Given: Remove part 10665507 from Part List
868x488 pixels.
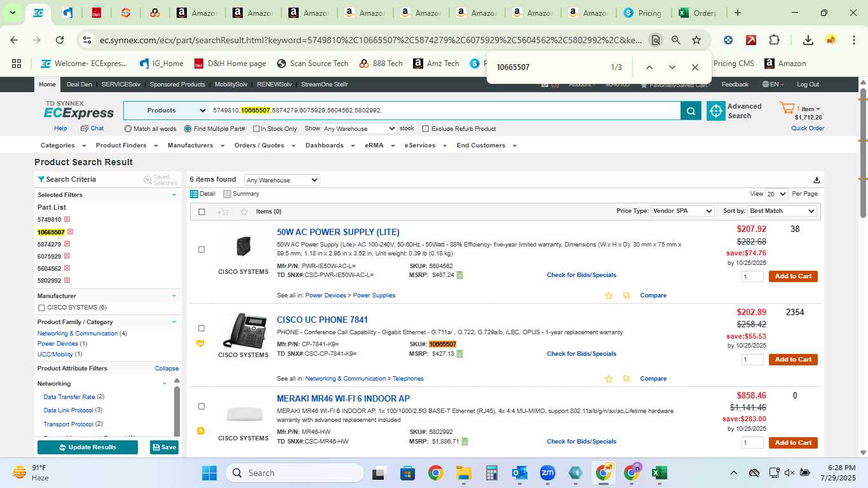Looking at the screenshot, I should pos(70,232).
